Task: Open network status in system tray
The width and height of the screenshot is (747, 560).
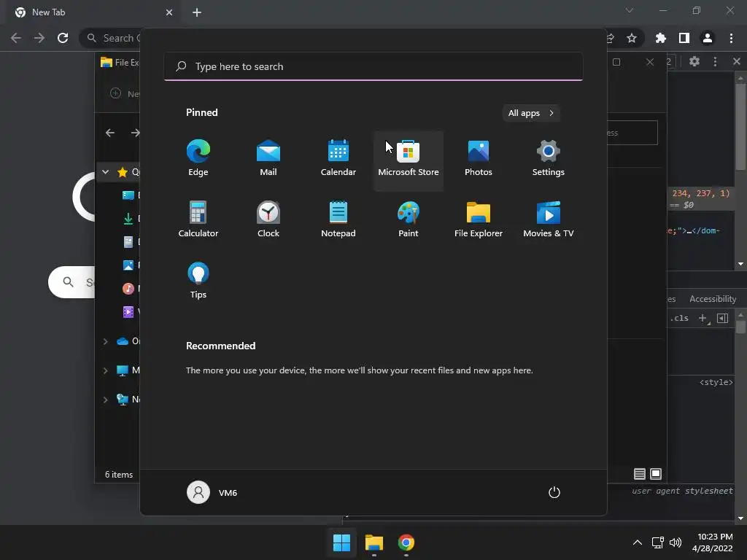Action: pos(658,542)
